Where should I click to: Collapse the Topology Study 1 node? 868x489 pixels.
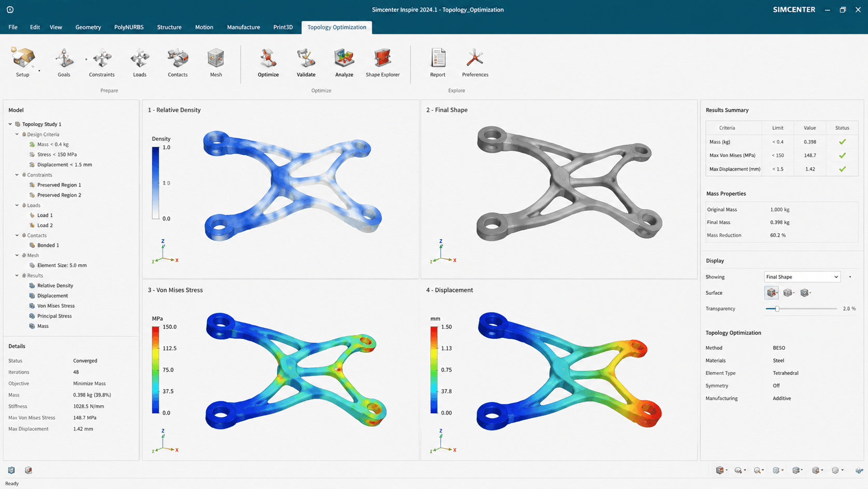pyautogui.click(x=10, y=124)
